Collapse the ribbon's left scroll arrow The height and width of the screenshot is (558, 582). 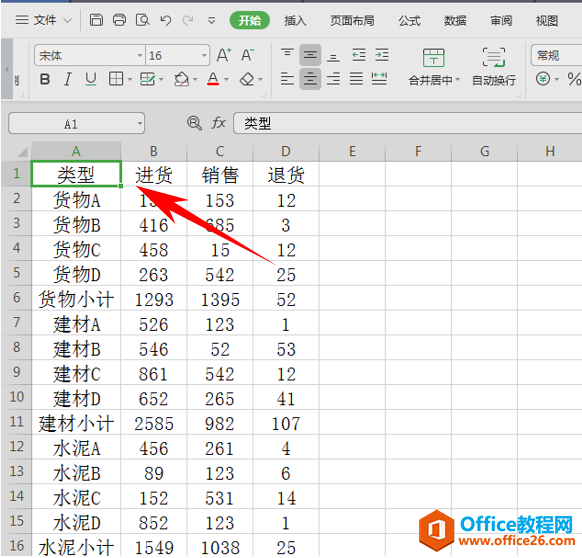click(7, 69)
